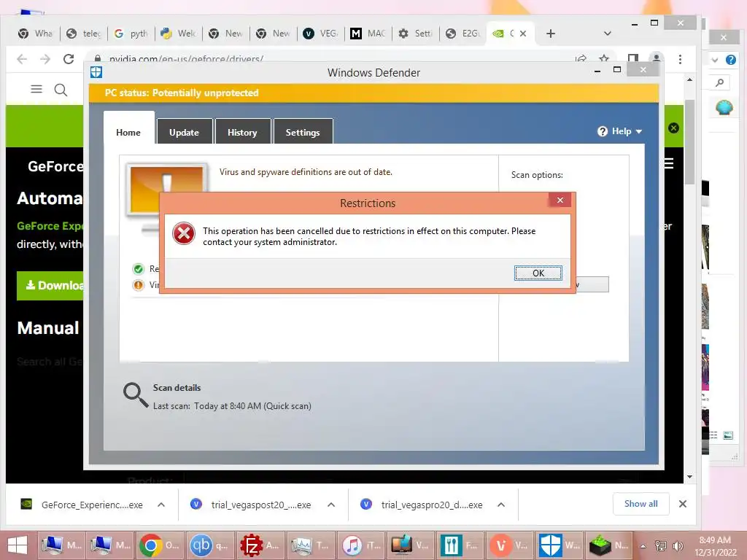Image resolution: width=747 pixels, height=560 pixels.
Task: Click the share page icon in address bar
Action: (581, 58)
